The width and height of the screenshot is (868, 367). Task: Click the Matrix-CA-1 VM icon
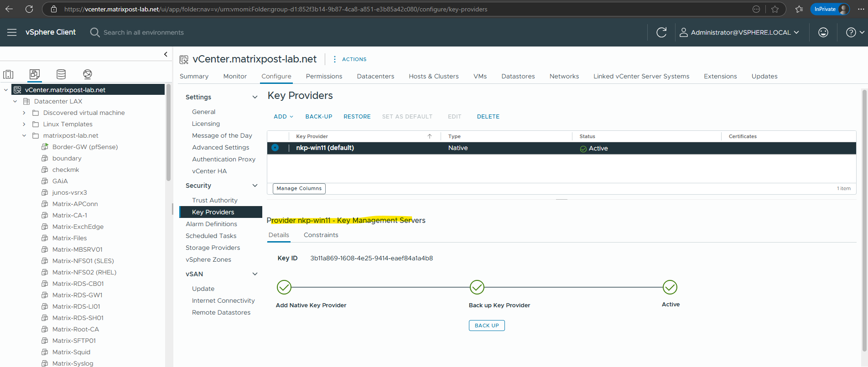tap(45, 215)
